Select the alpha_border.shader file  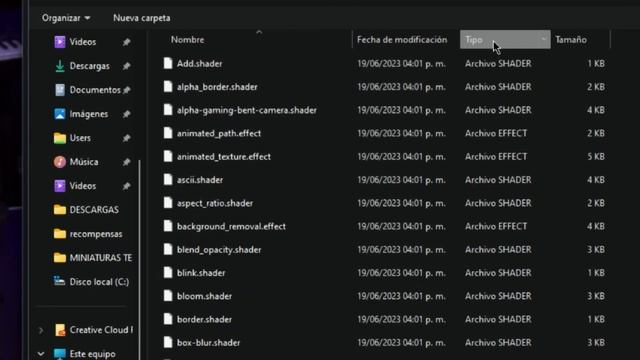pos(217,87)
